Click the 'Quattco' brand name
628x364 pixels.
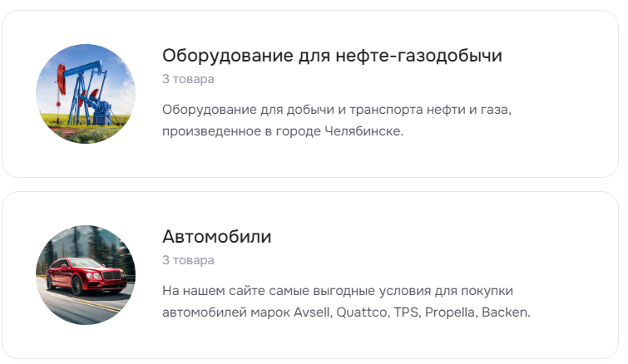[363, 312]
